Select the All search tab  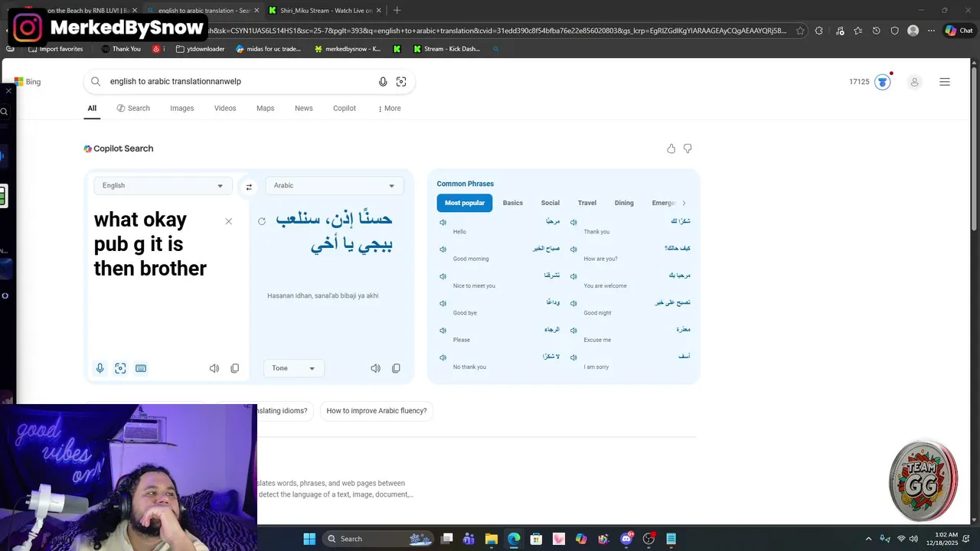92,108
